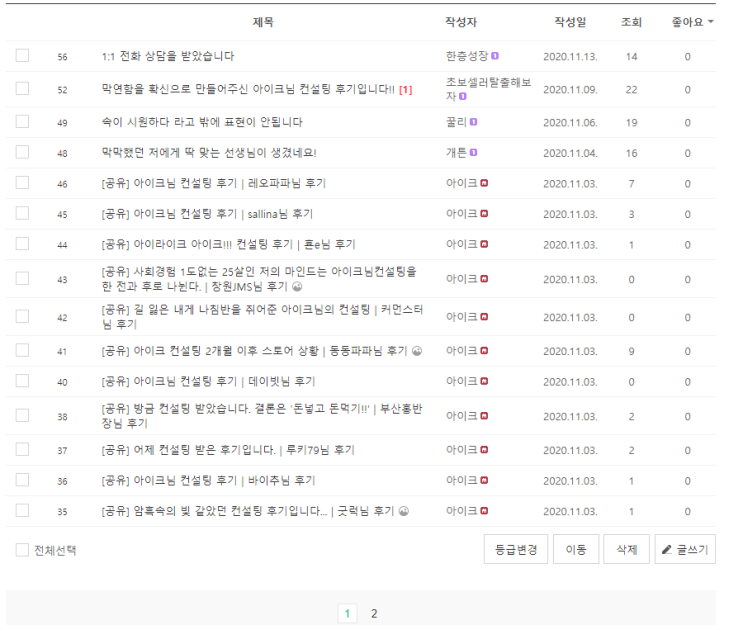Viewport: 743px width, 625px height.
Task: Click image attachment icon in post 43 title
Action: tap(297, 286)
